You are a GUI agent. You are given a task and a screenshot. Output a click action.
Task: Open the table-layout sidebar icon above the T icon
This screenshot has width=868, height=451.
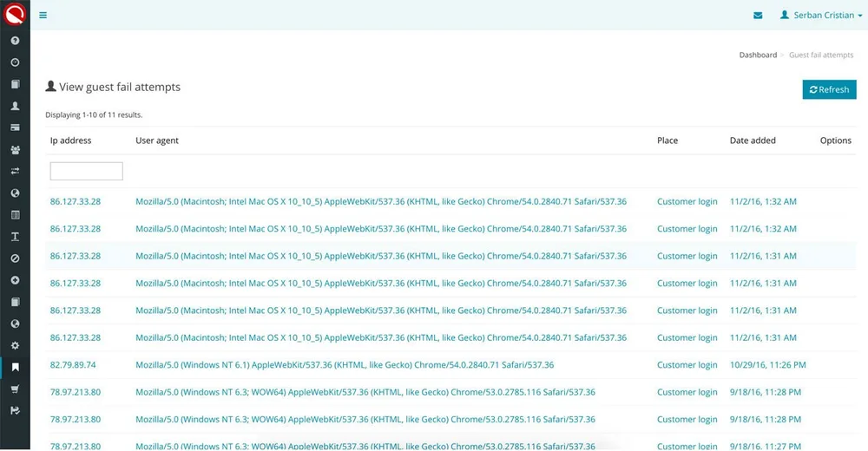15,215
